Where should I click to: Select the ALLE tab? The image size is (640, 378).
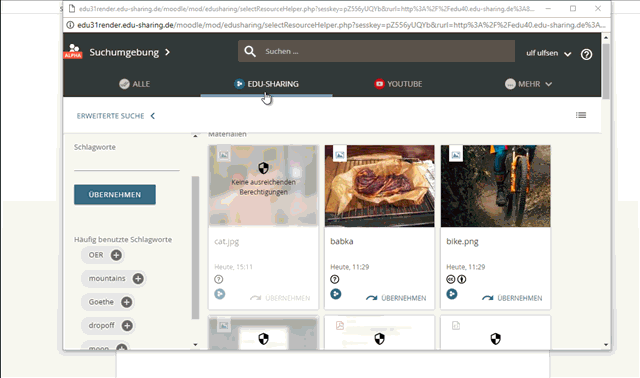[135, 84]
